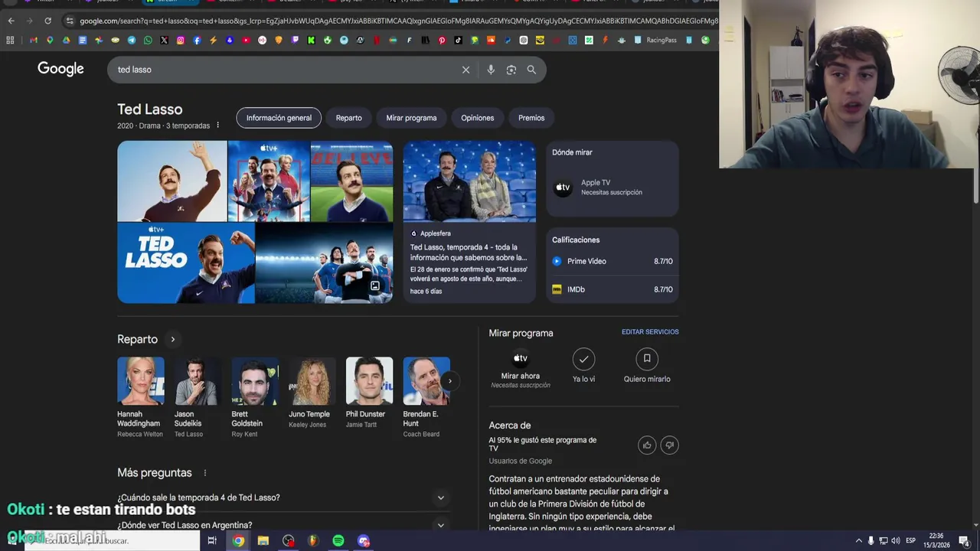Open the RacingPass bookmark
This screenshot has width=980, height=551.
[x=655, y=40]
